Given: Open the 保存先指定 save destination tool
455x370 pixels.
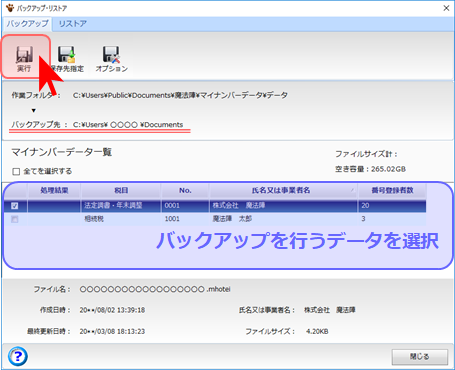Looking at the screenshot, I should (67, 59).
